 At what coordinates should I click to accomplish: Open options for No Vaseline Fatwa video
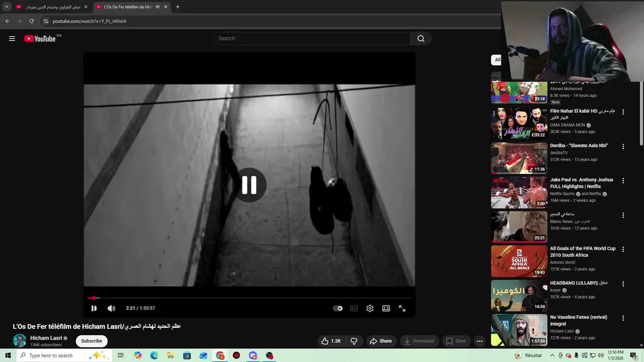623,318
